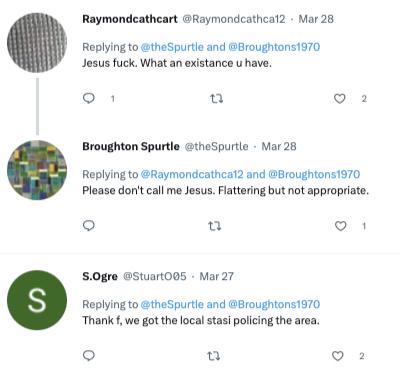Open @theSpurtle mention in S.Ogre's tweet
Screen dimensions: 400x376
[172, 304]
